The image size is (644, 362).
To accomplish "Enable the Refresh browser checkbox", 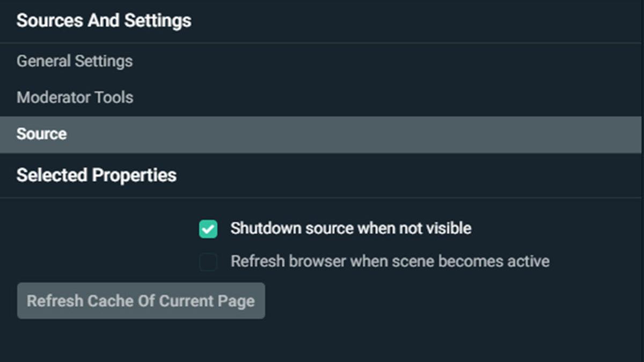I will [x=208, y=262].
